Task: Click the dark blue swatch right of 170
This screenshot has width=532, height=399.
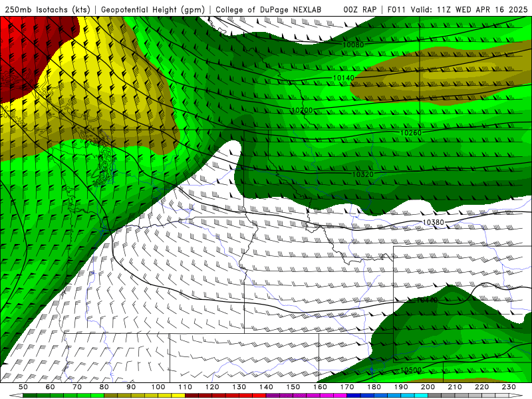Action: click(354, 396)
